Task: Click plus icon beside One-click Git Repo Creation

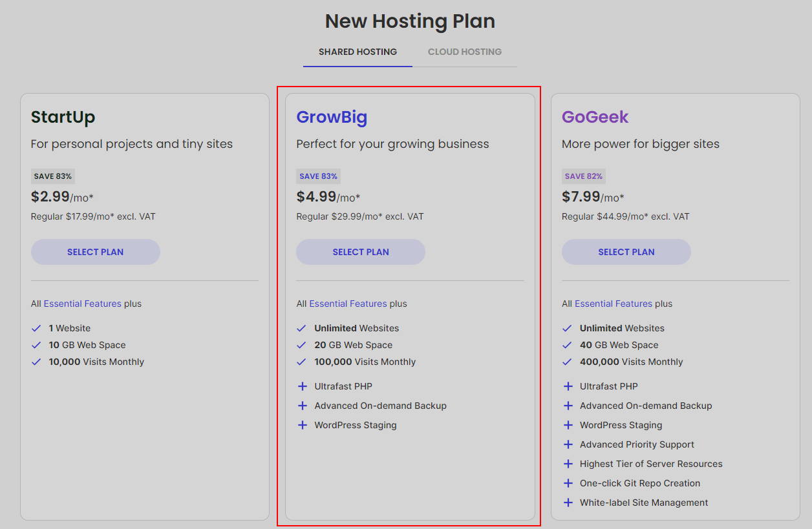Action: (x=568, y=483)
